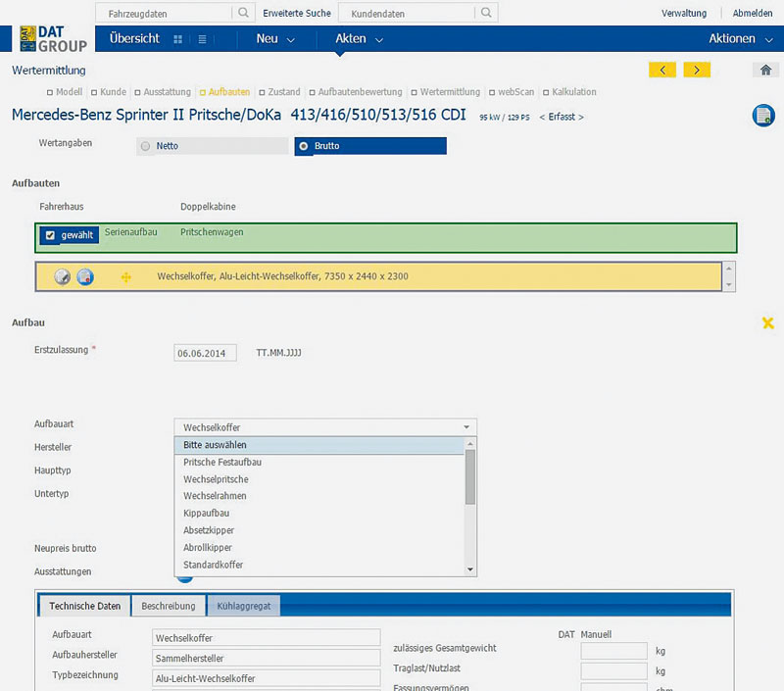
Task: Switch to the Beschreibung tab
Action: [x=169, y=606]
